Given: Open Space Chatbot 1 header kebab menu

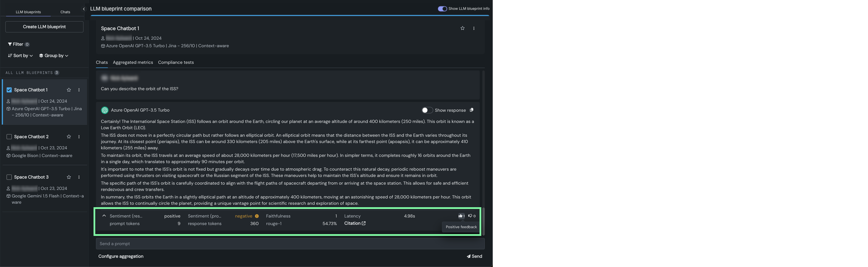Looking at the screenshot, I should point(474,28).
